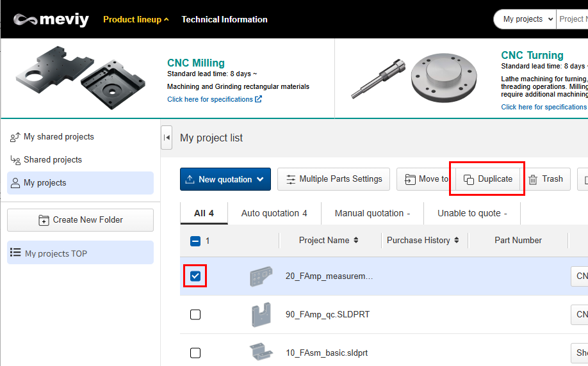588x366 pixels.
Task: Switch to the Auto quotation tab
Action: (x=274, y=213)
